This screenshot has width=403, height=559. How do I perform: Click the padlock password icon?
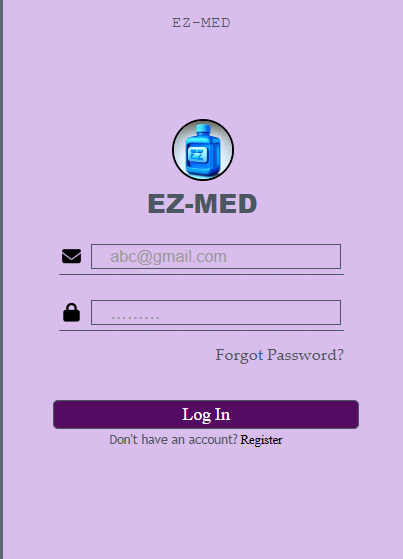71,313
